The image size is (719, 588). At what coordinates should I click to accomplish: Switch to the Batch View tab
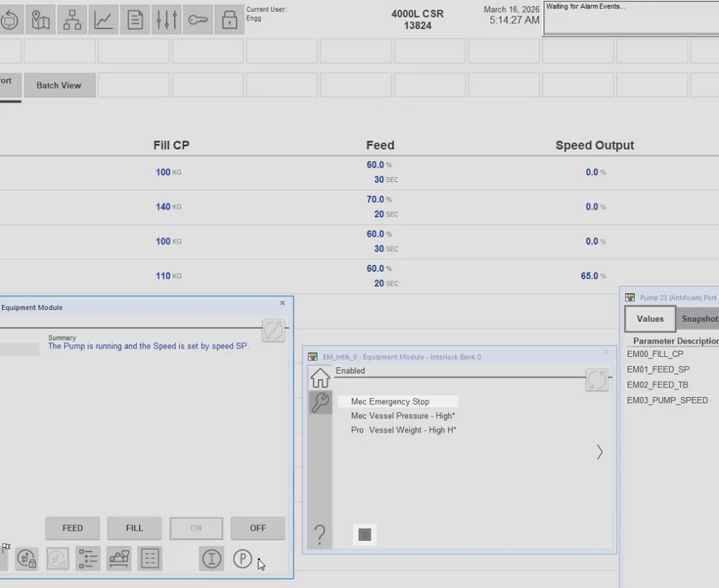(x=59, y=85)
